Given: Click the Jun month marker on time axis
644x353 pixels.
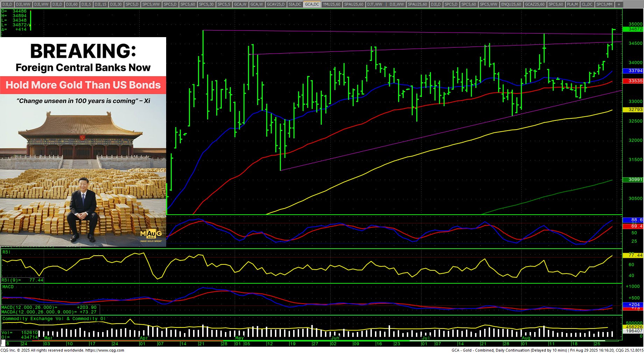Looking at the screenshot, I should coord(335,338).
